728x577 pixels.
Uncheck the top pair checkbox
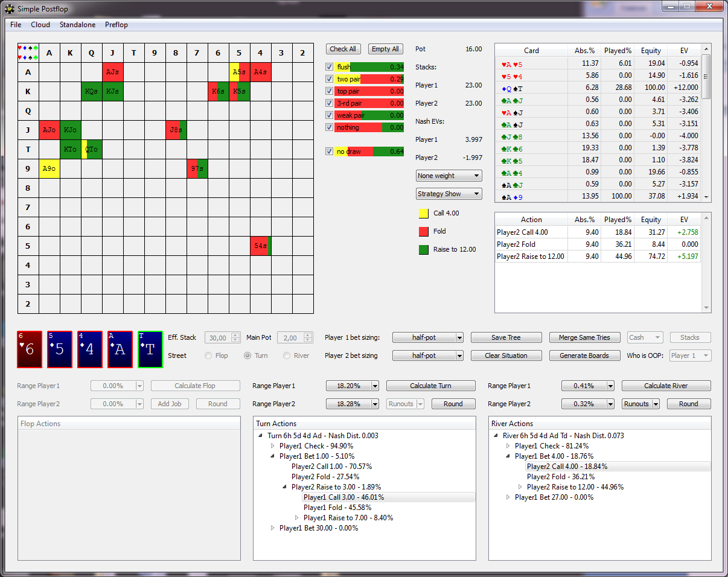tap(329, 91)
